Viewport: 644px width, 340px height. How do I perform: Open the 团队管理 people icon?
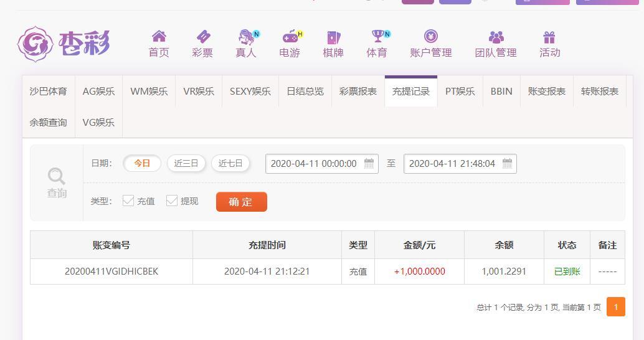[496, 37]
